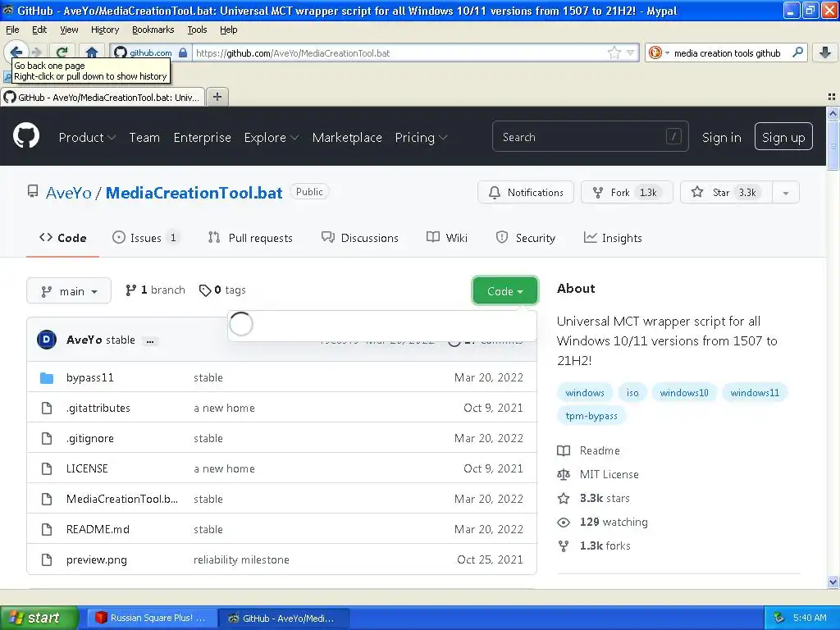
Task: Click the Windows start button
Action: coord(39,618)
